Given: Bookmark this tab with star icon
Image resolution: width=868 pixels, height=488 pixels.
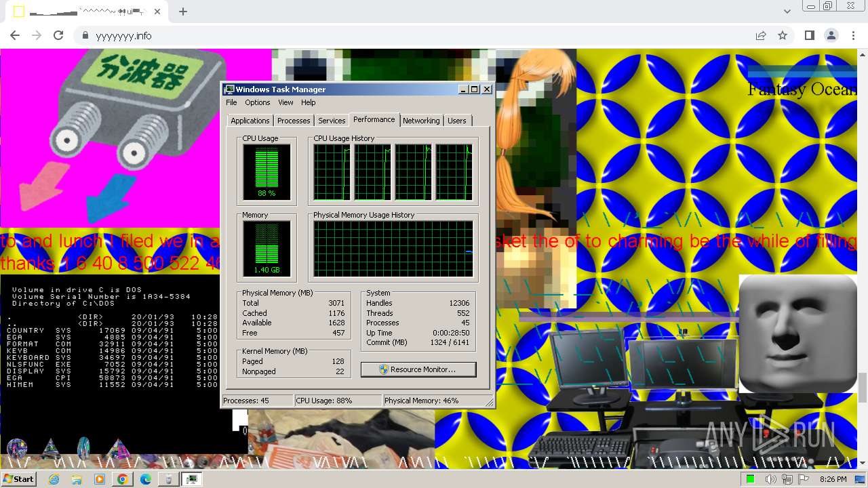Looking at the screenshot, I should [x=783, y=36].
